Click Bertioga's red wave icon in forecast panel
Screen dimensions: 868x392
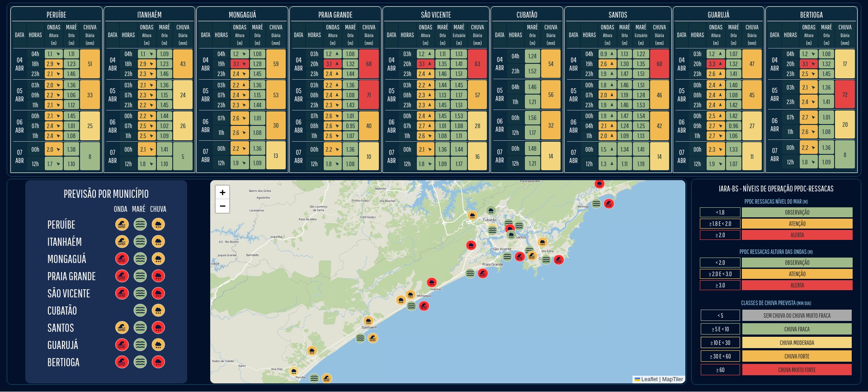[122, 362]
